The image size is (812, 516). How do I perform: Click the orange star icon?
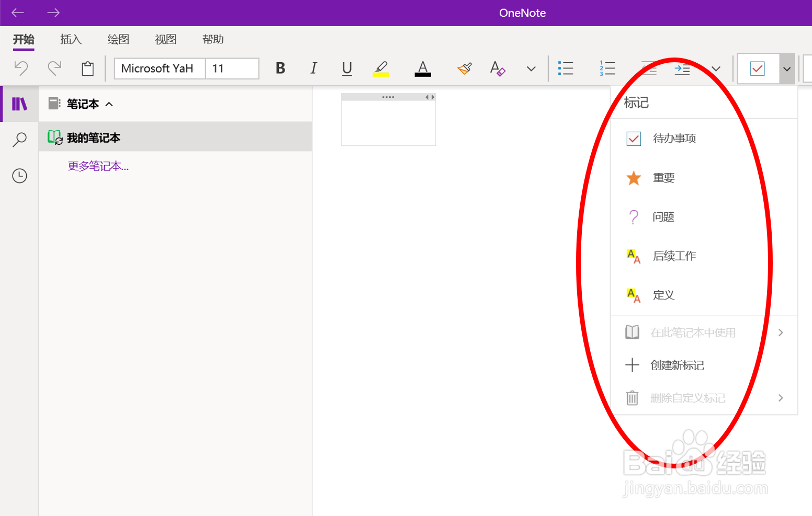pos(634,178)
